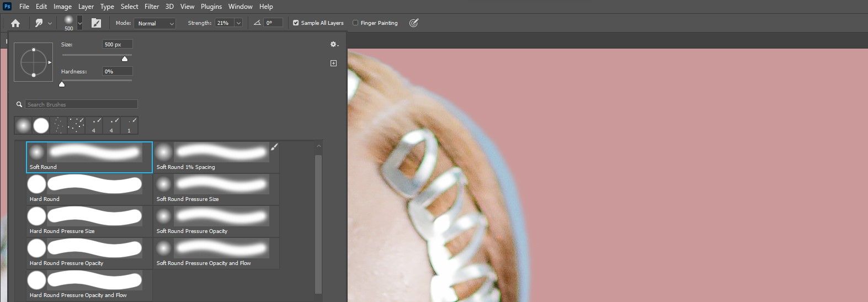Click brush tool icon on Soft Round 1% Spacing
Viewport: 868px width, 302px height.
click(x=274, y=147)
